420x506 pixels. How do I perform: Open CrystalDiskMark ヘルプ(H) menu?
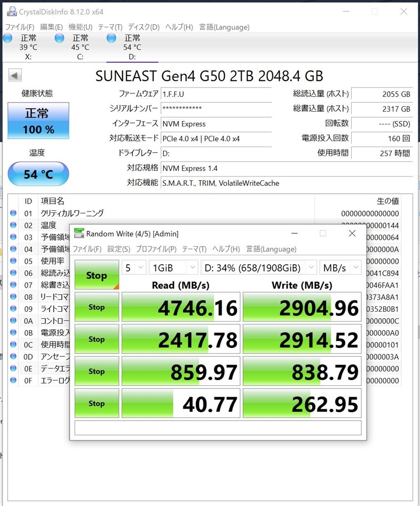click(x=226, y=249)
